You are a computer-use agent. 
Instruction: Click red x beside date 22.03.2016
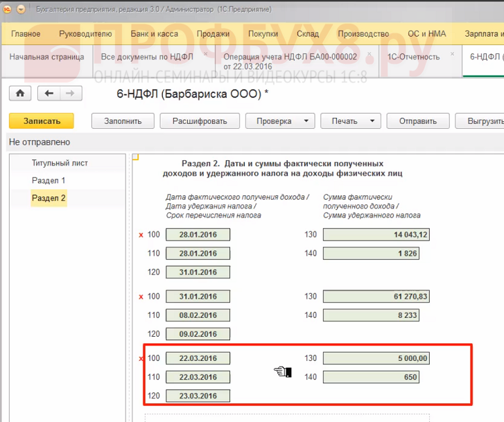(x=141, y=359)
